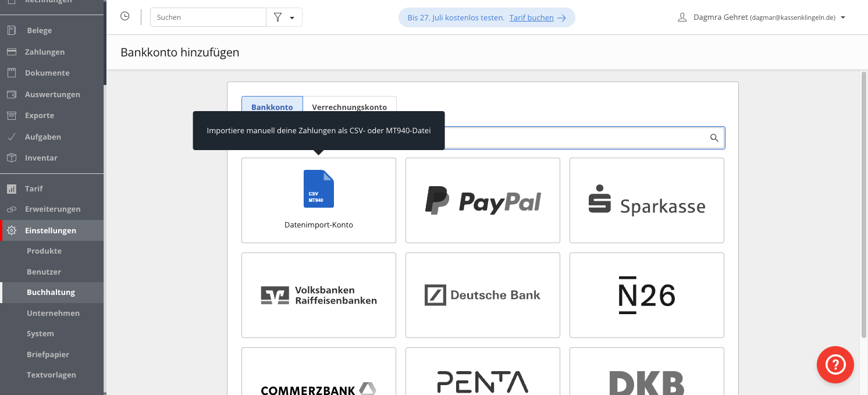This screenshot has height=395, width=868.
Task: Click the Bis 27. Juli kostenlos testen banner
Action: click(x=487, y=17)
